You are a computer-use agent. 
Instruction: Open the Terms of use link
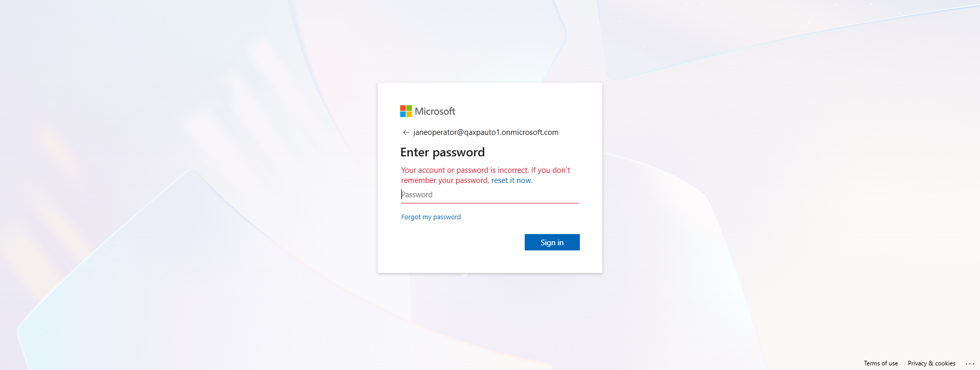(x=880, y=363)
